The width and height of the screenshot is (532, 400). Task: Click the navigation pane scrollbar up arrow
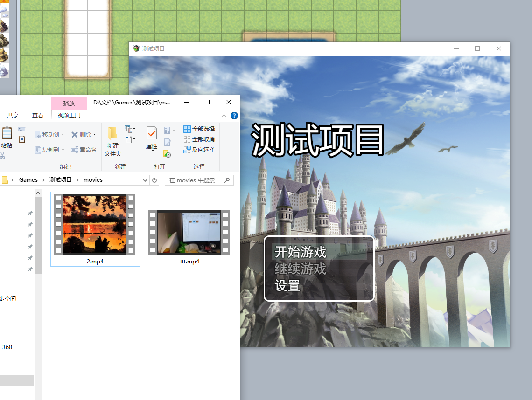[x=38, y=193]
